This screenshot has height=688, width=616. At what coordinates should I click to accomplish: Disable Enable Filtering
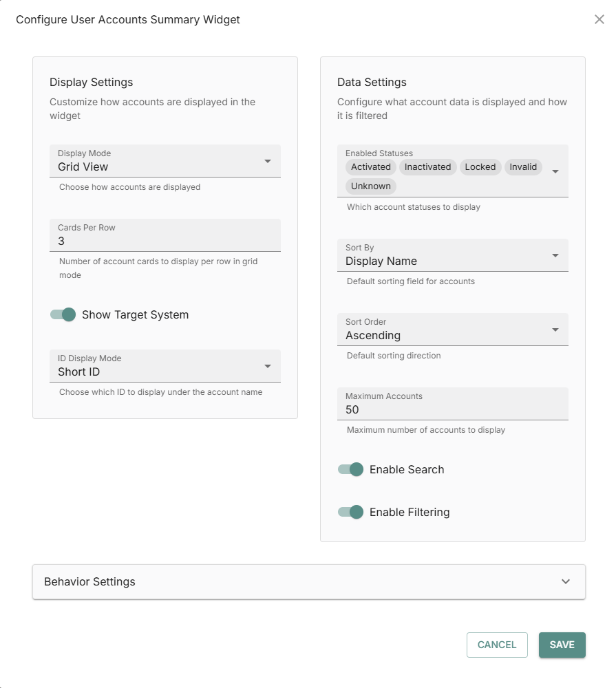pos(350,512)
